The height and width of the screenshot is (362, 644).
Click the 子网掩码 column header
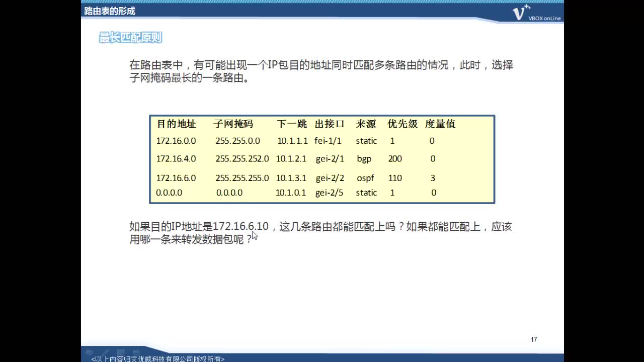tap(233, 124)
